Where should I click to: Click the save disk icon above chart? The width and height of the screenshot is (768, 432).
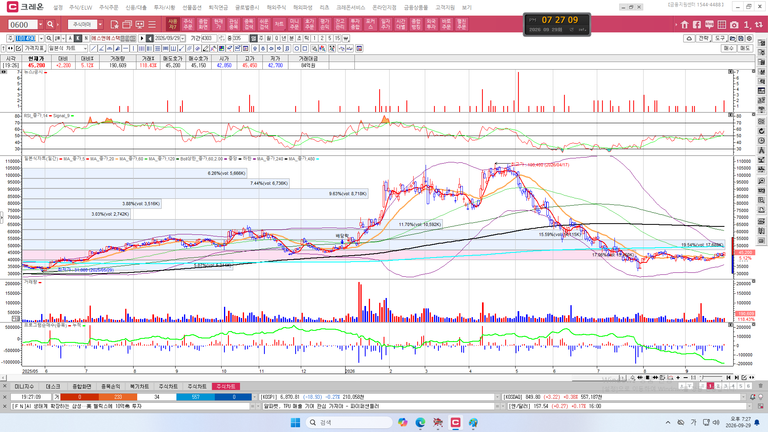coord(741,38)
